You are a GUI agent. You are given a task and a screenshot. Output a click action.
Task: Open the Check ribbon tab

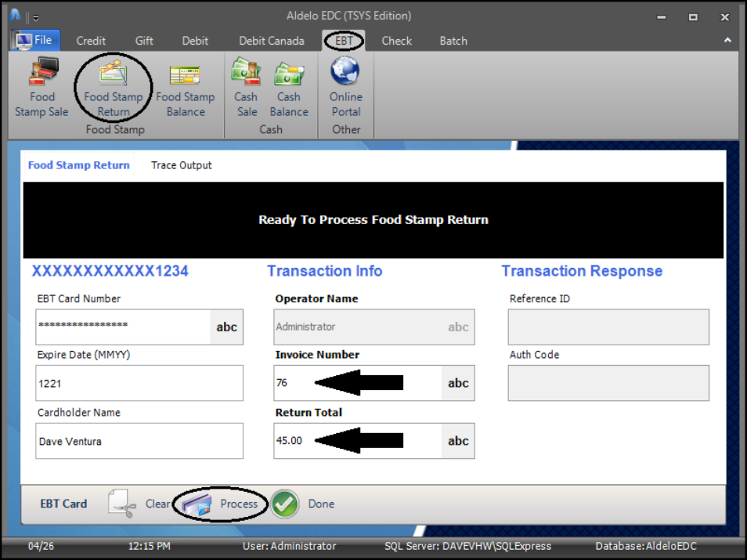[x=396, y=41]
